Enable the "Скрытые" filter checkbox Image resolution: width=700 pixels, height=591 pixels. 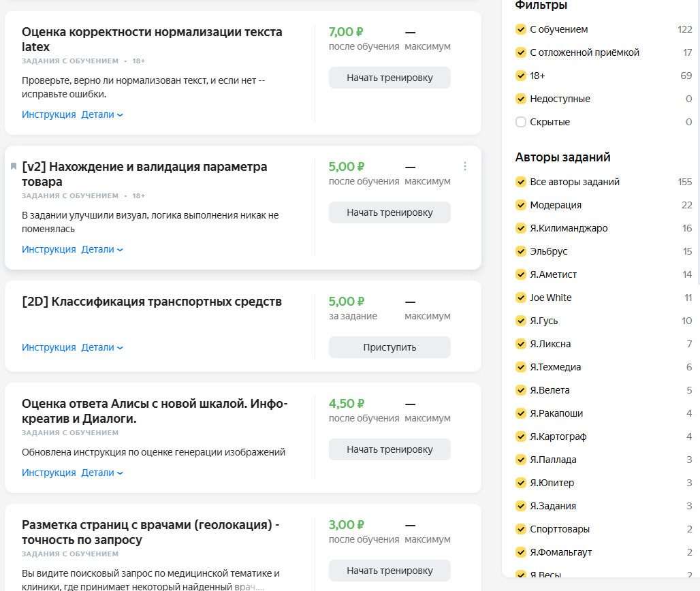[520, 121]
